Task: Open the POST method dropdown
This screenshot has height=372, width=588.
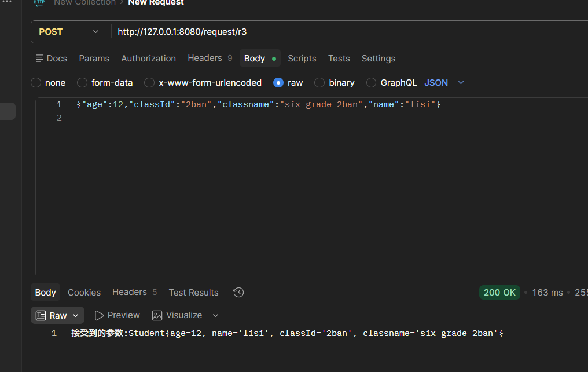Action: pos(69,32)
